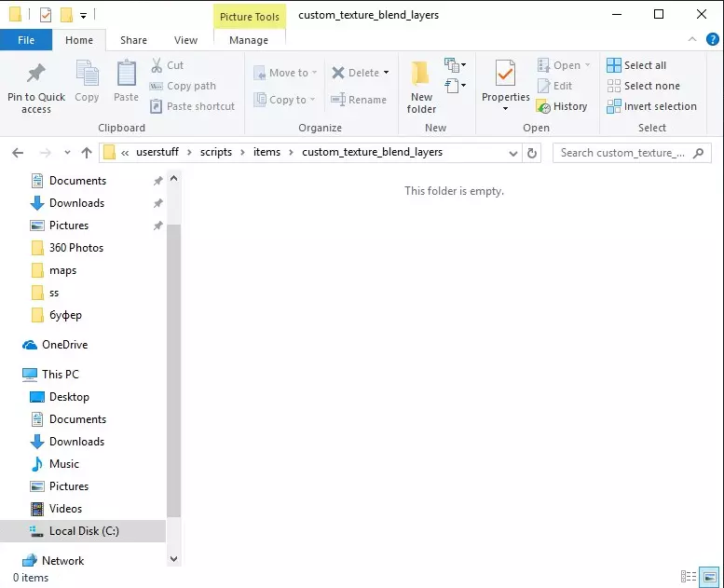Click Pin to Quick access icon
The height and width of the screenshot is (588, 724).
pos(36,74)
